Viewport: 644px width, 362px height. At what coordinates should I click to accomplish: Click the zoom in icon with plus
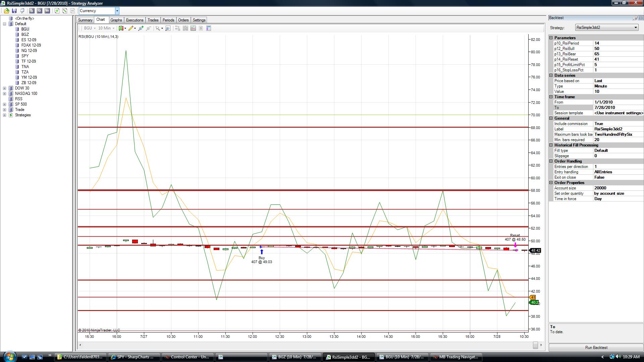(x=141, y=28)
